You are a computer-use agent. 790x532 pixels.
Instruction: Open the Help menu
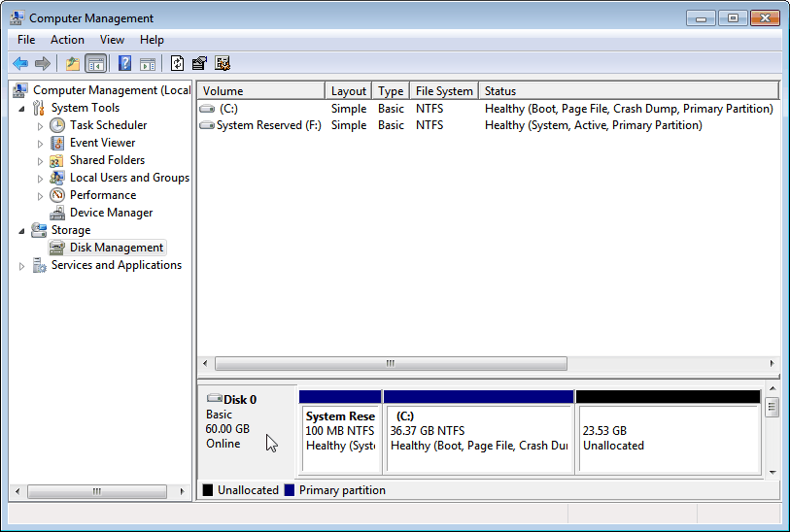pyautogui.click(x=152, y=40)
